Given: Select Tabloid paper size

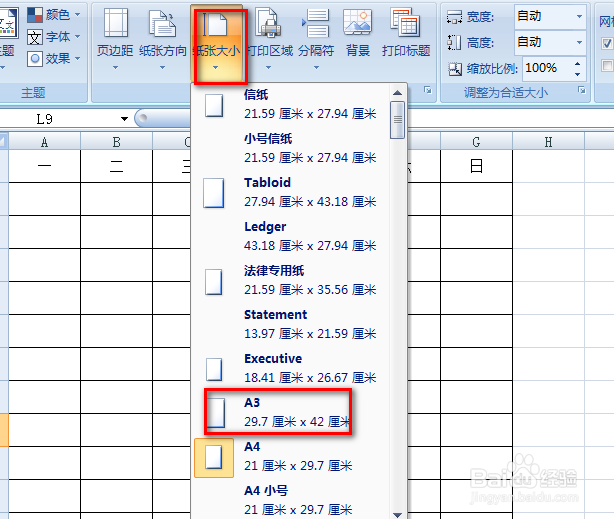Looking at the screenshot, I should coord(291,192).
